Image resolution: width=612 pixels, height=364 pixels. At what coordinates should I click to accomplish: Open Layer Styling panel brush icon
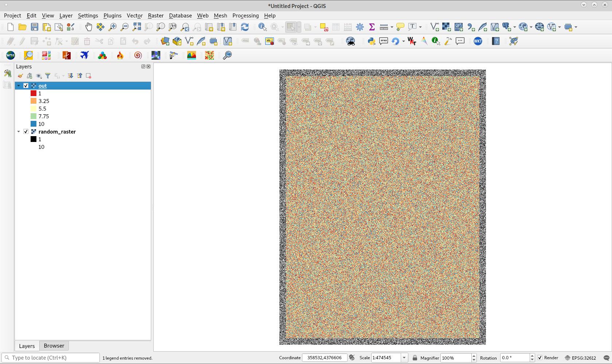click(20, 76)
